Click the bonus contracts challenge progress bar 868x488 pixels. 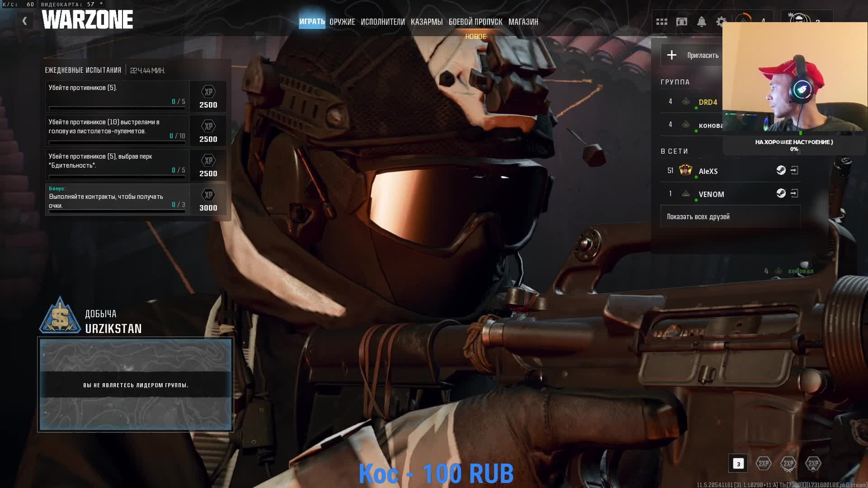pyautogui.click(x=117, y=211)
